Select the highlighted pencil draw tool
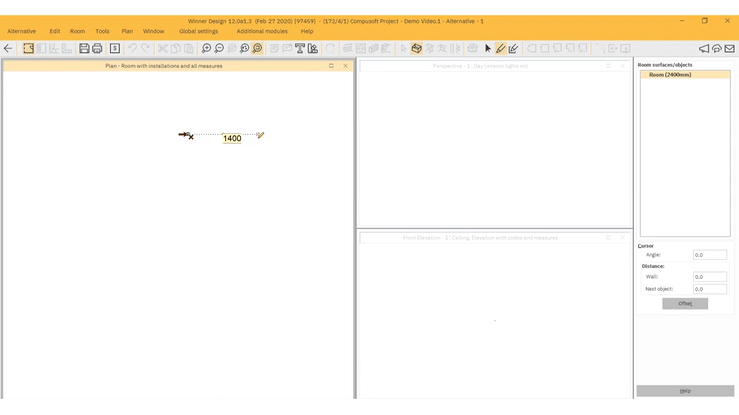The image size is (739, 415). click(x=501, y=48)
